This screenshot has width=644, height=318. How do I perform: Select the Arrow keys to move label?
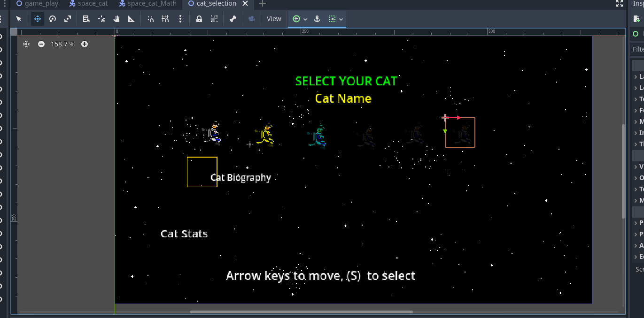point(321,276)
